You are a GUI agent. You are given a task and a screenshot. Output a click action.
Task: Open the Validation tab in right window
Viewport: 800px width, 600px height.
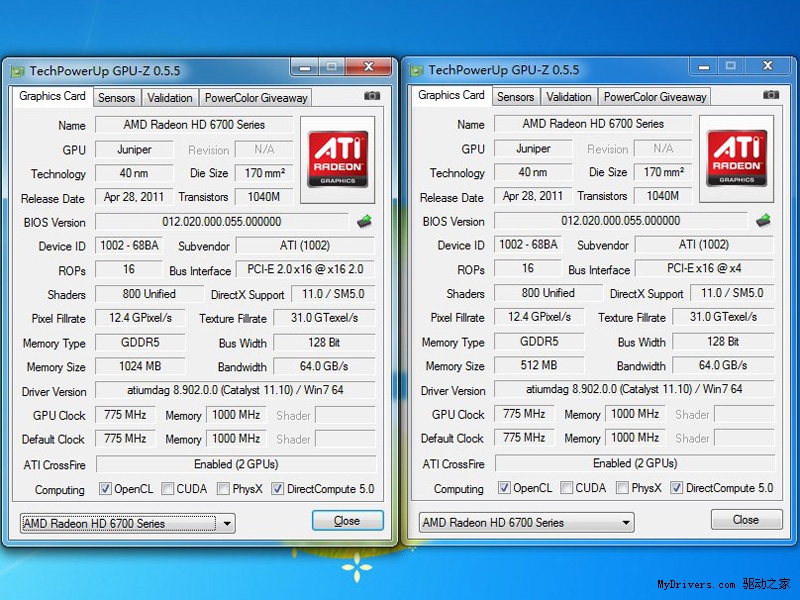(x=569, y=97)
